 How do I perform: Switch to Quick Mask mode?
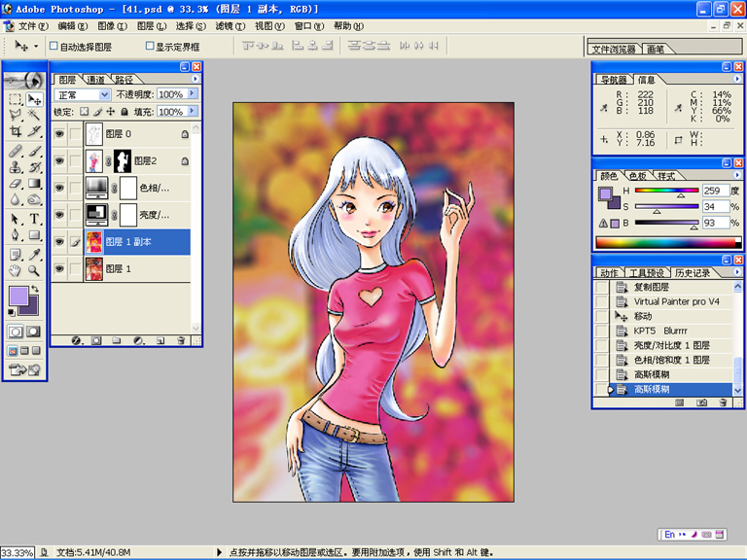(x=33, y=332)
